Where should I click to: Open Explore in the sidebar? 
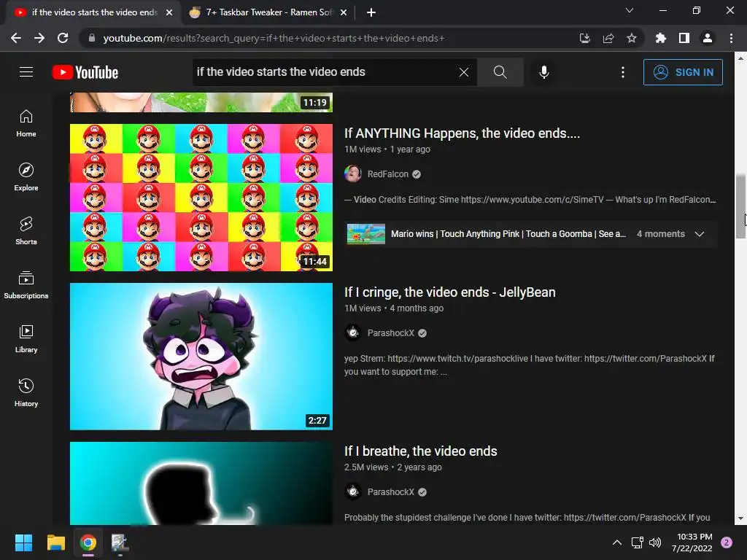tap(26, 177)
